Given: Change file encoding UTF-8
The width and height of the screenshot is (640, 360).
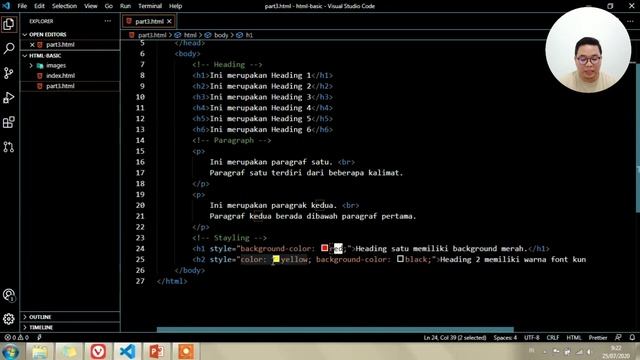Looking at the screenshot, I should 531,338.
